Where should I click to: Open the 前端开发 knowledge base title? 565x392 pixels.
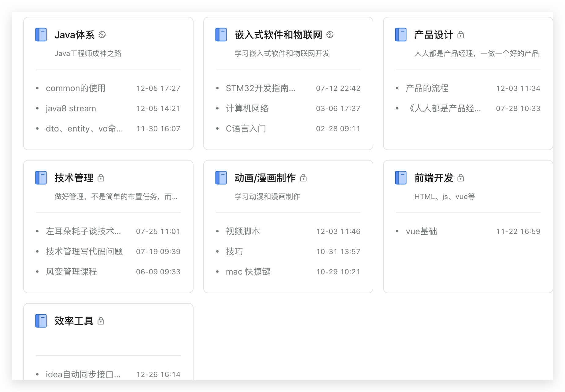tap(434, 178)
